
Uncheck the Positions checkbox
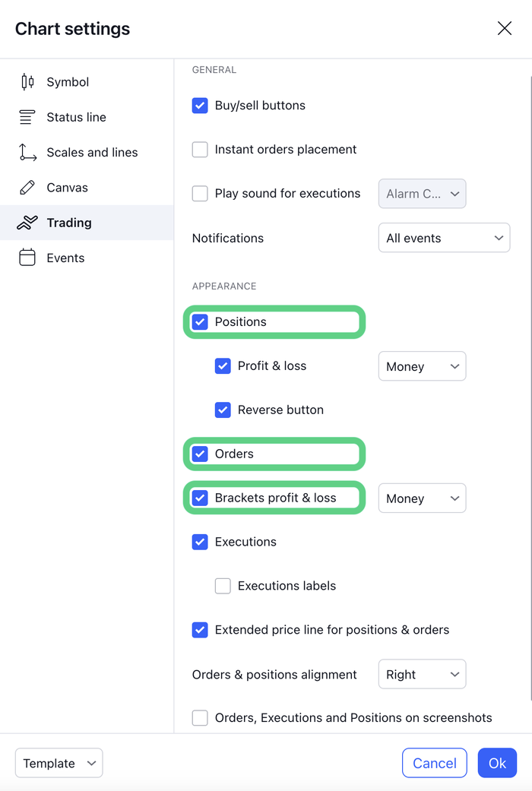click(200, 321)
